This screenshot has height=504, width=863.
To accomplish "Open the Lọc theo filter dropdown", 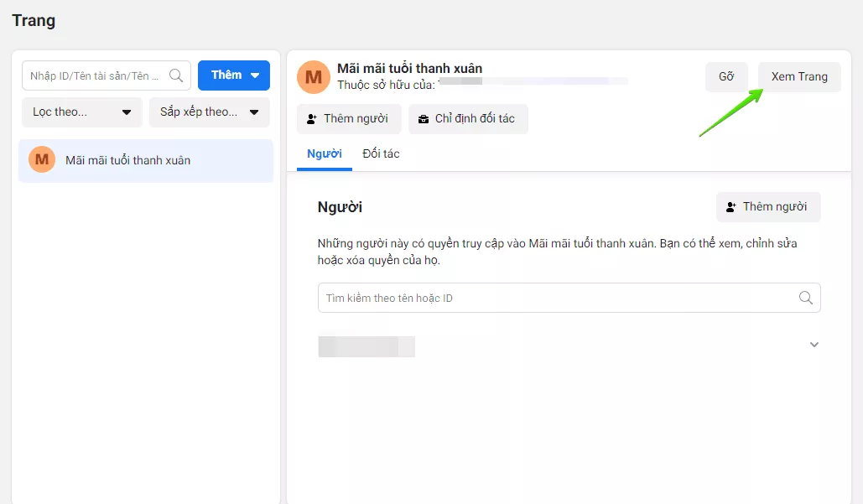I will click(82, 112).
